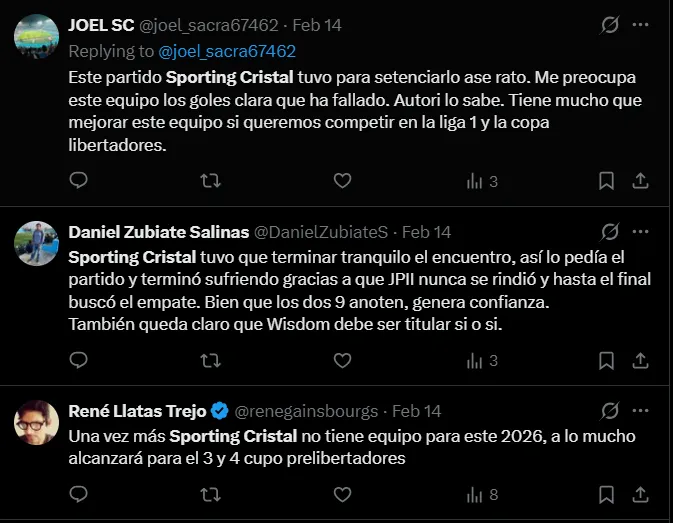Like Daniel Zubiate Salinas's tweet
Viewport: 673px width, 523px height.
(342, 358)
